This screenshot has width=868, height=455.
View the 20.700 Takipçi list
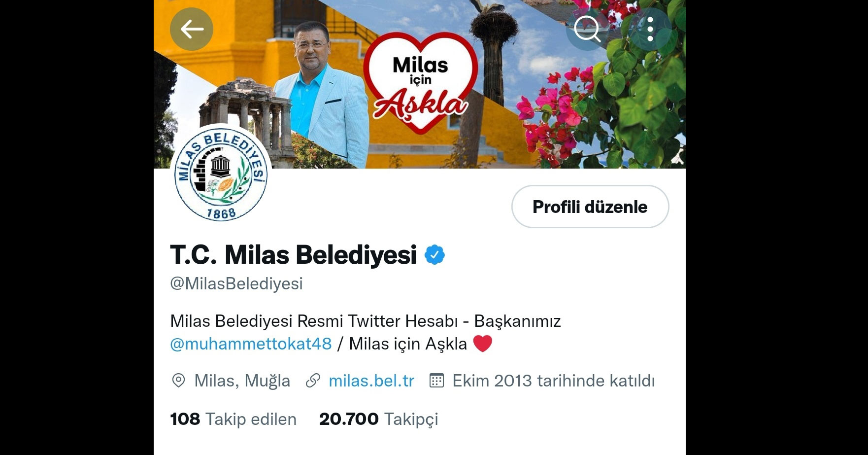coord(379,419)
